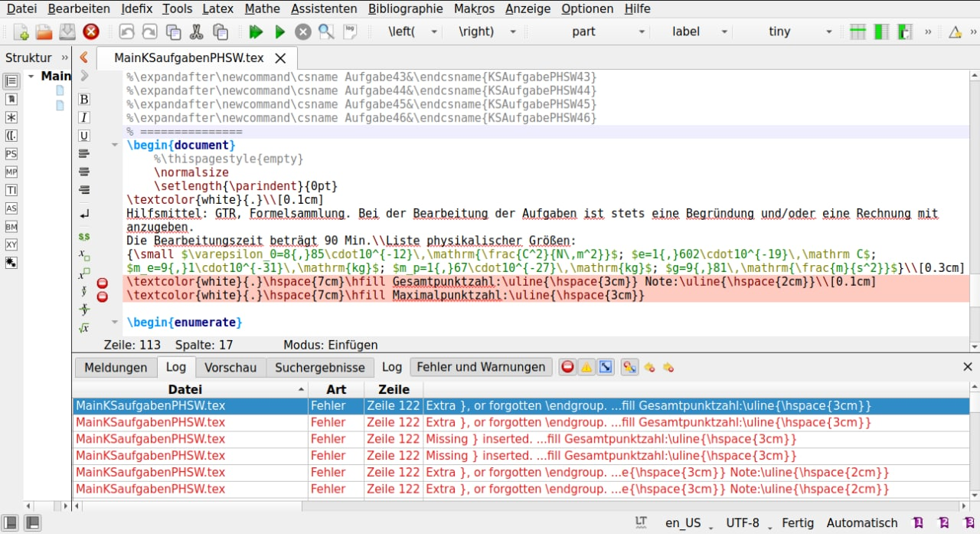Open the 'part' sectioning dropdown
Image resolution: width=980 pixels, height=534 pixels.
tap(642, 32)
